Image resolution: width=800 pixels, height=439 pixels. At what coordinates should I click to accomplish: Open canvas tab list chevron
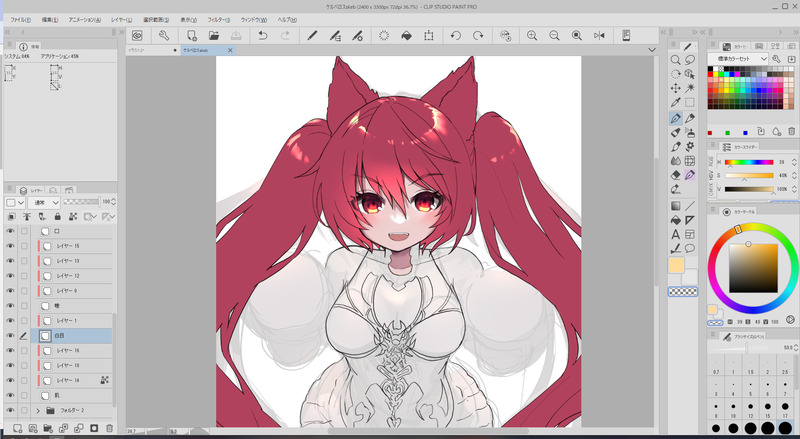(x=652, y=50)
